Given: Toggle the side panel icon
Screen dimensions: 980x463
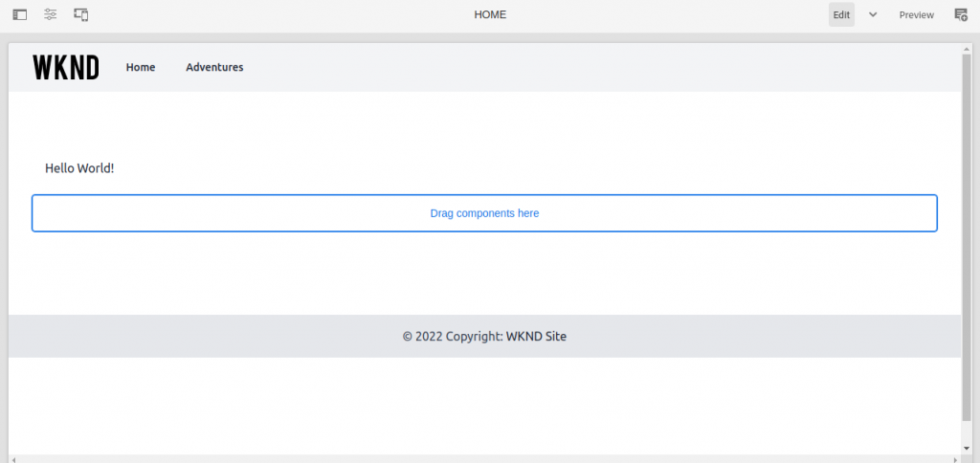Looking at the screenshot, I should pos(20,14).
